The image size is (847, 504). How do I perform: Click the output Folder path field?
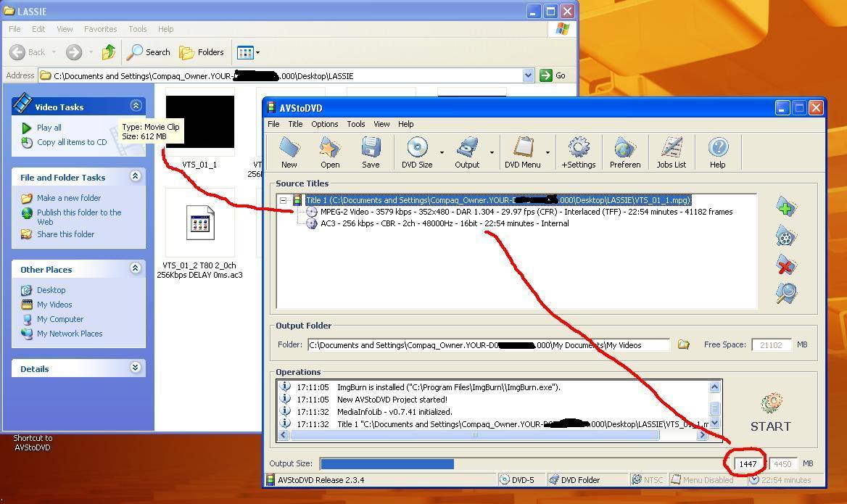pyautogui.click(x=488, y=344)
